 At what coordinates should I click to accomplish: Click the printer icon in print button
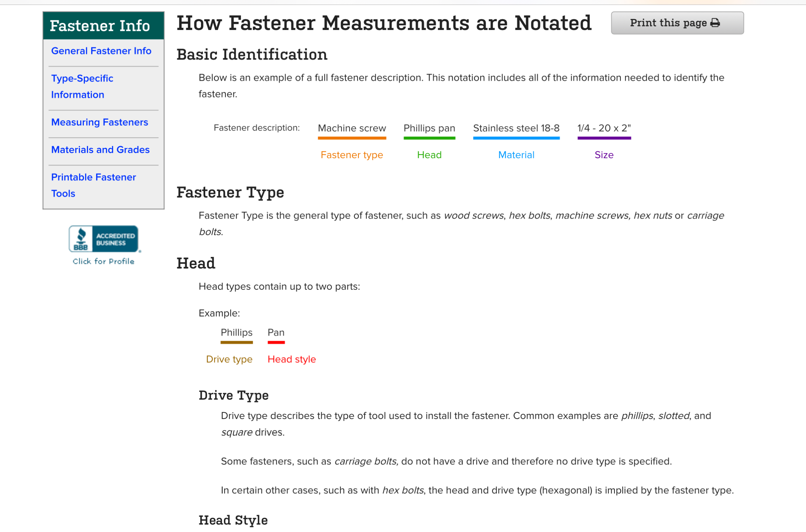(x=715, y=23)
